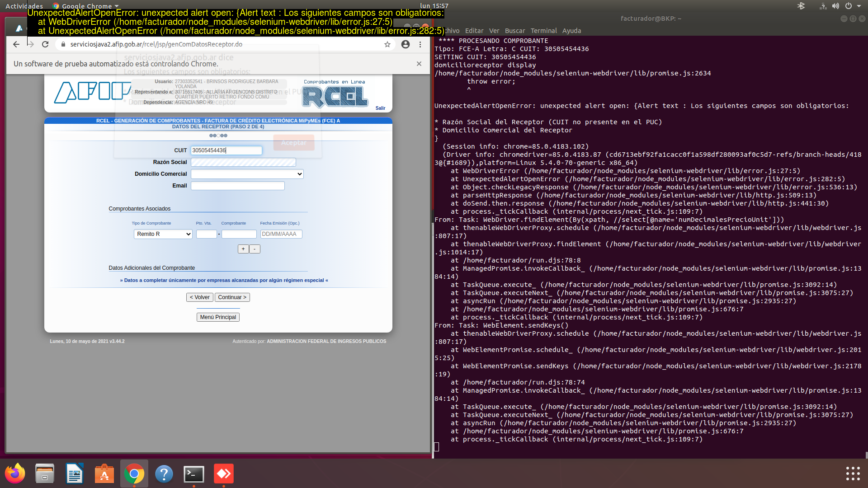Click the Email input field

coord(238,186)
